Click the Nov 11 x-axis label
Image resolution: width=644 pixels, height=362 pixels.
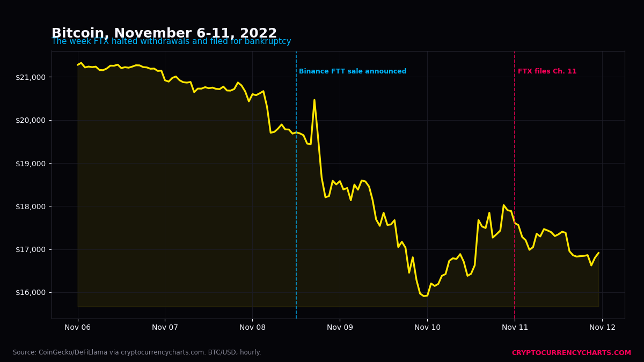pos(515,328)
